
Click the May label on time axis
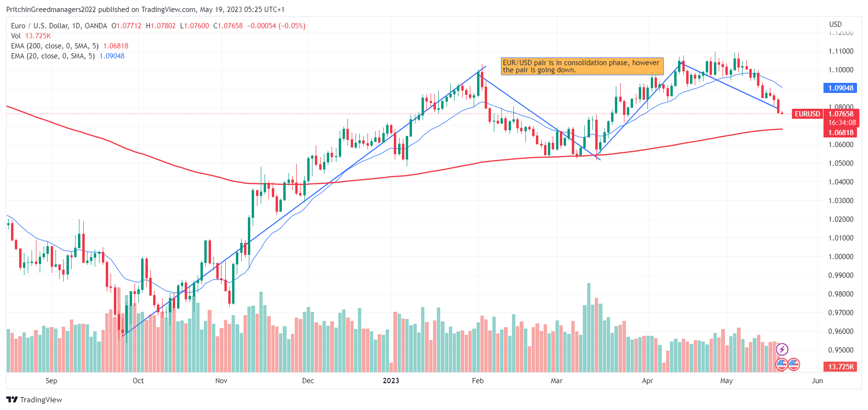pyautogui.click(x=726, y=381)
